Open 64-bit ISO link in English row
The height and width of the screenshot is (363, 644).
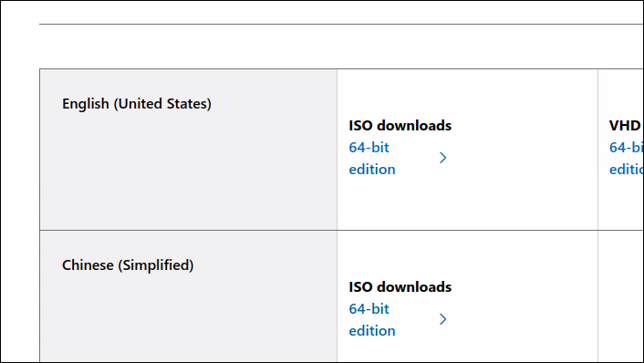[x=372, y=158]
